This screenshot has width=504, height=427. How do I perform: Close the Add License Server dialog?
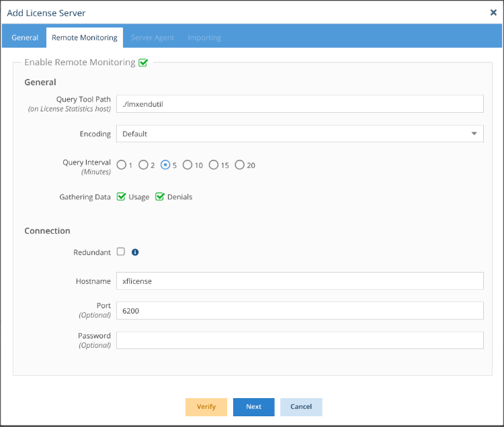(x=493, y=12)
